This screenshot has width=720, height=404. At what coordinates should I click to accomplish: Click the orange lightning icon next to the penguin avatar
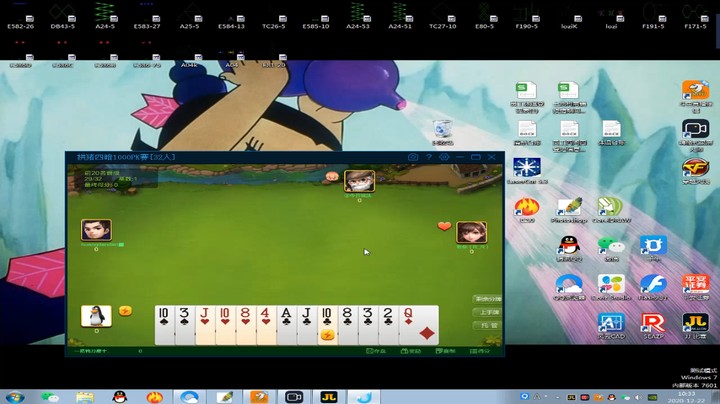pos(125,311)
